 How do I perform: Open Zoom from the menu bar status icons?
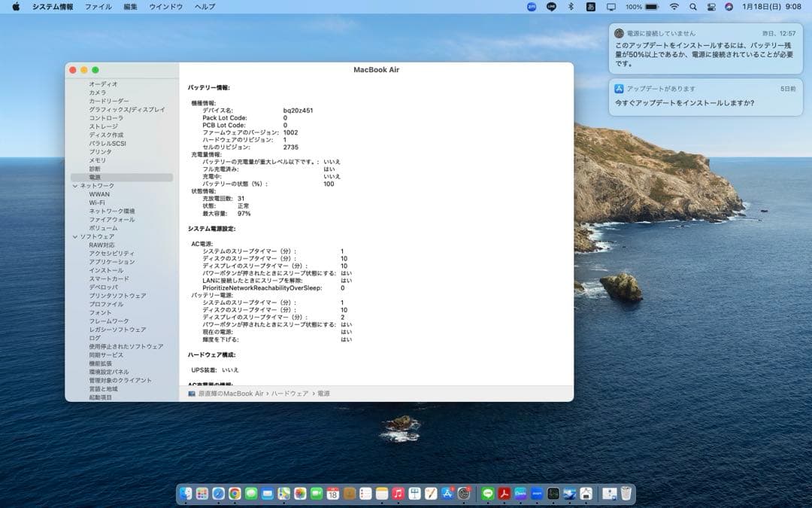click(x=530, y=7)
